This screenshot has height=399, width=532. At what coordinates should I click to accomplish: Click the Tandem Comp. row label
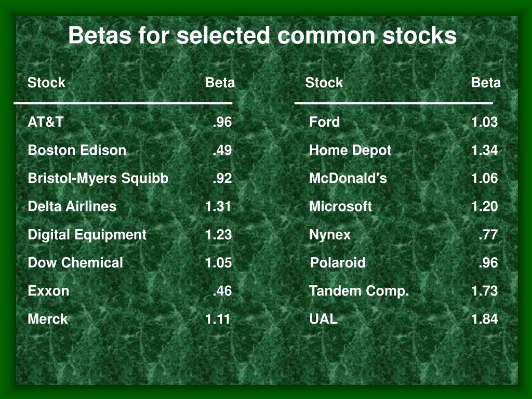(x=359, y=291)
